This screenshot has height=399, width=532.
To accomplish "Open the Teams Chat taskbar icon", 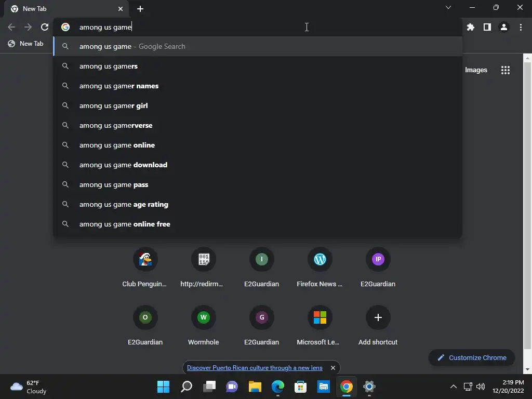I will click(x=232, y=387).
